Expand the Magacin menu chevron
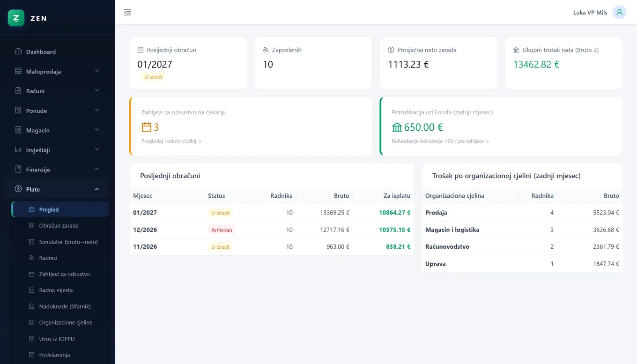The width and height of the screenshot is (637, 364). tap(97, 130)
